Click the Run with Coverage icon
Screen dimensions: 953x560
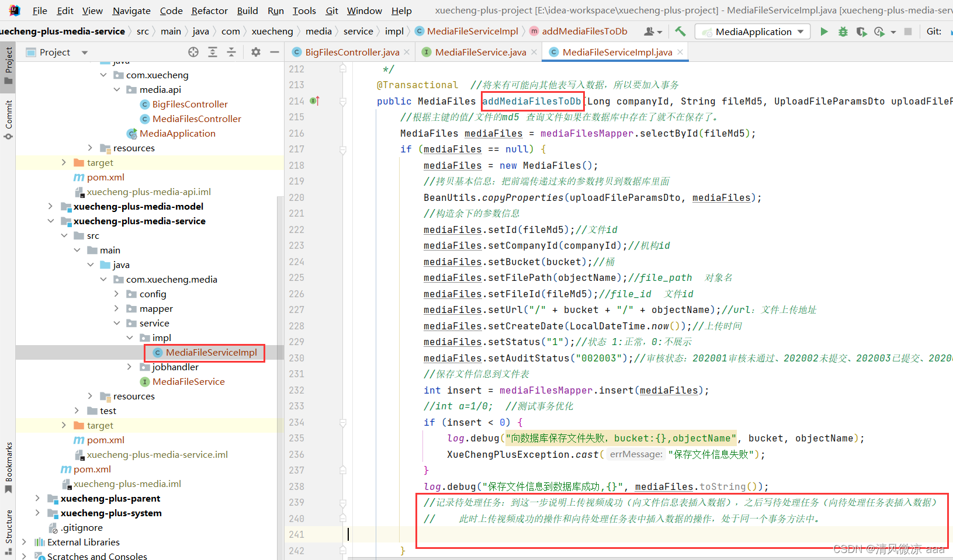point(861,32)
